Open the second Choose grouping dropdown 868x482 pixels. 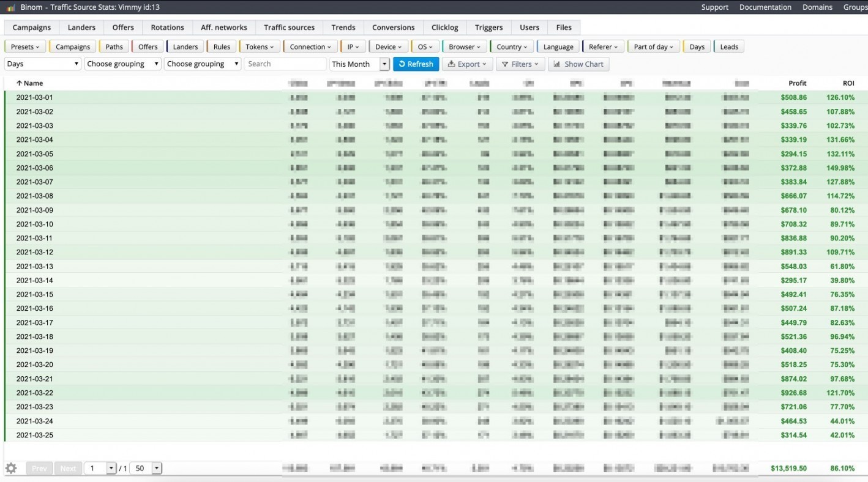203,64
